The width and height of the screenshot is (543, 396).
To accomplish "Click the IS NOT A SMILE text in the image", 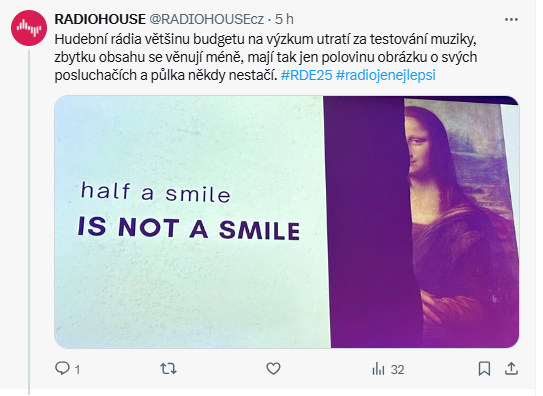I will [189, 228].
